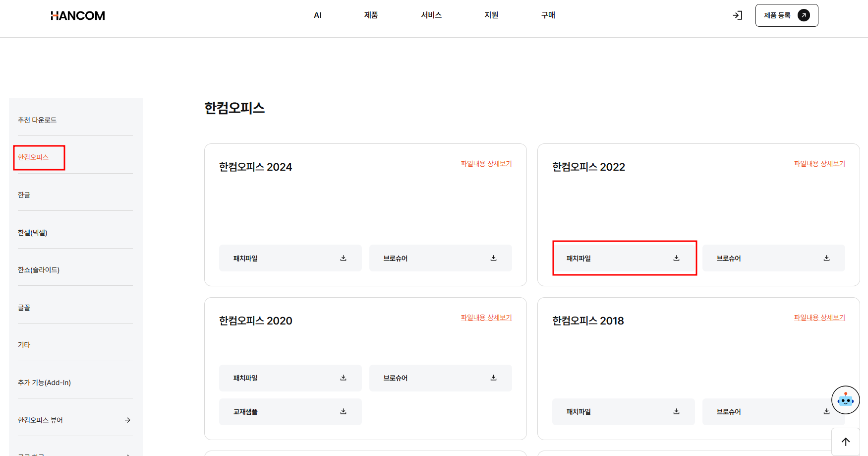The width and height of the screenshot is (868, 456).
Task: Select 기타 in sidebar
Action: 24,345
